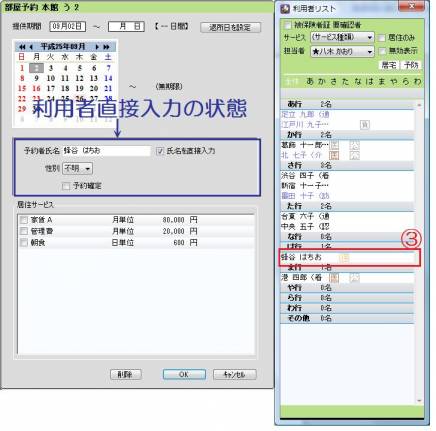This screenshot has height=431, width=436.
Task: Click the 予約者氏名 text field
Action: [x=106, y=151]
